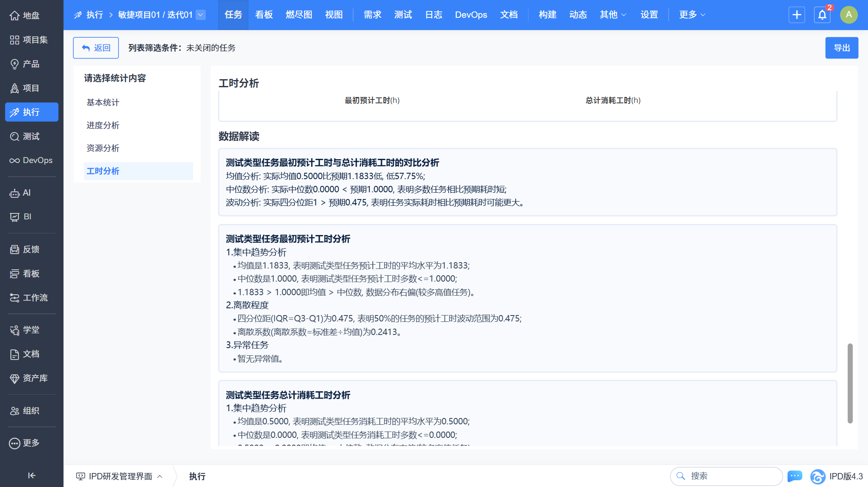Open the notification bell icon
868x487 pixels.
pyautogui.click(x=822, y=15)
